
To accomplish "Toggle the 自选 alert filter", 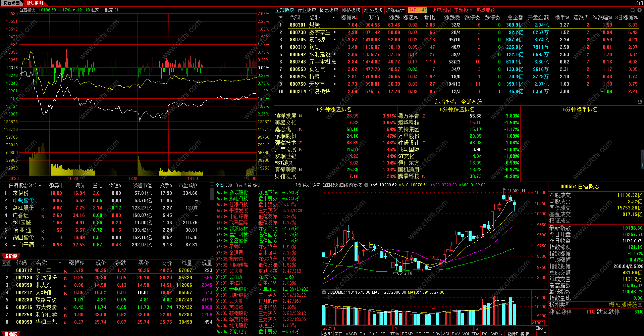I will (238, 185).
